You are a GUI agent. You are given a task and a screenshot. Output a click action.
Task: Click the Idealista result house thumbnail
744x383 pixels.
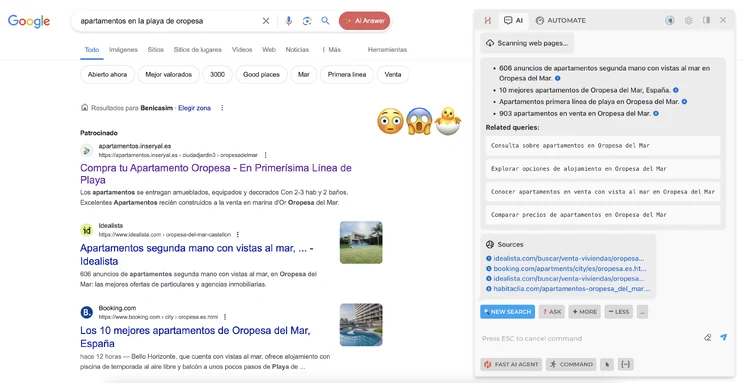pos(361,243)
